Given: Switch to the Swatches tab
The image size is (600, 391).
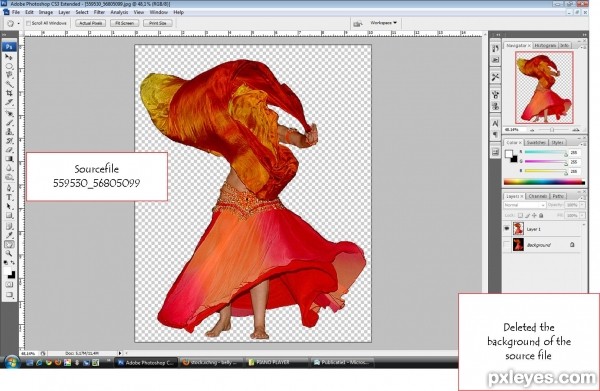Looking at the screenshot, I should click(536, 143).
